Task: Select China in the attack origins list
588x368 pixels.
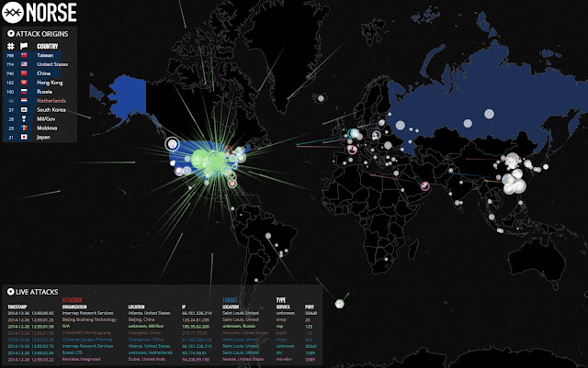Action: 43,73
